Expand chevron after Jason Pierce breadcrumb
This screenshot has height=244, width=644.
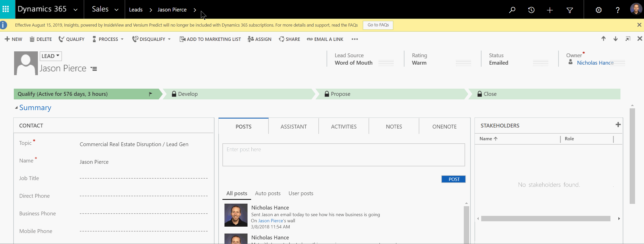tap(195, 10)
